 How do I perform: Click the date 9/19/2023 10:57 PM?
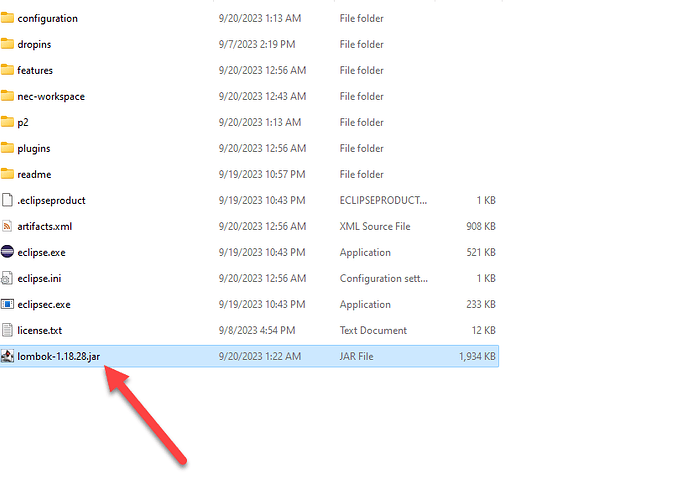point(262,174)
